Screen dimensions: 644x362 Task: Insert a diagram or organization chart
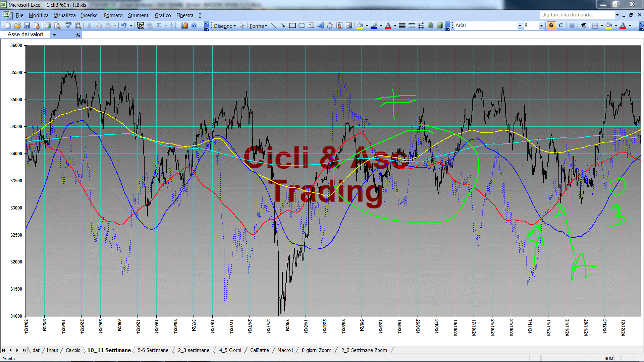(330, 25)
